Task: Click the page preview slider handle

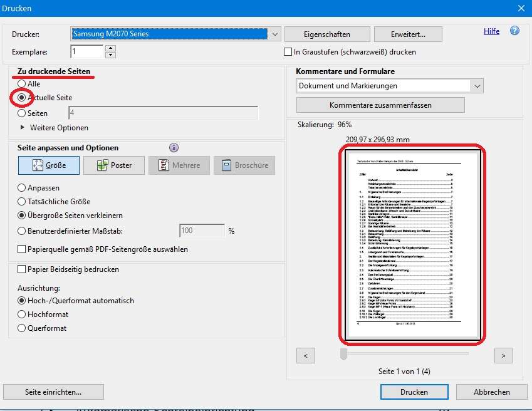Action: point(343,355)
